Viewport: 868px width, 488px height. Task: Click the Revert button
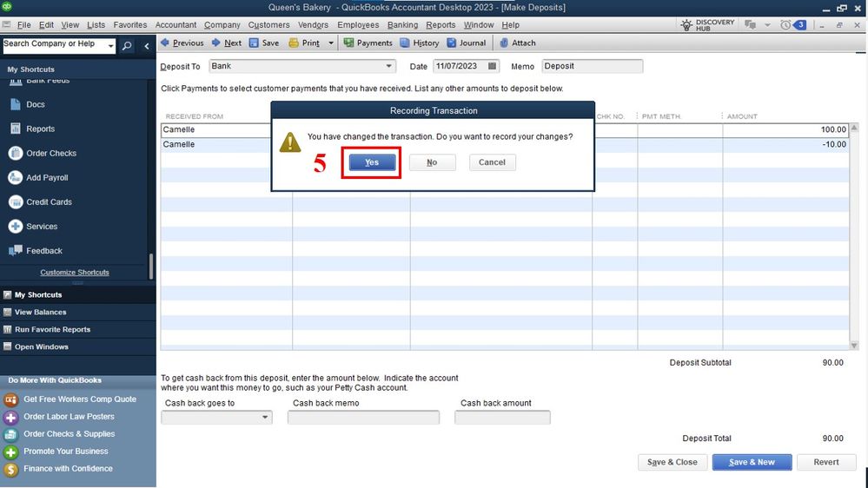tap(826, 462)
